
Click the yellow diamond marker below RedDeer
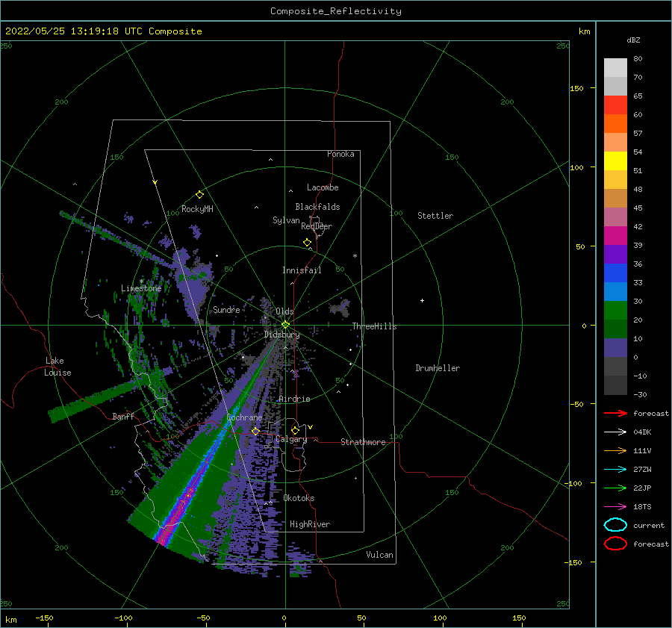tap(307, 243)
